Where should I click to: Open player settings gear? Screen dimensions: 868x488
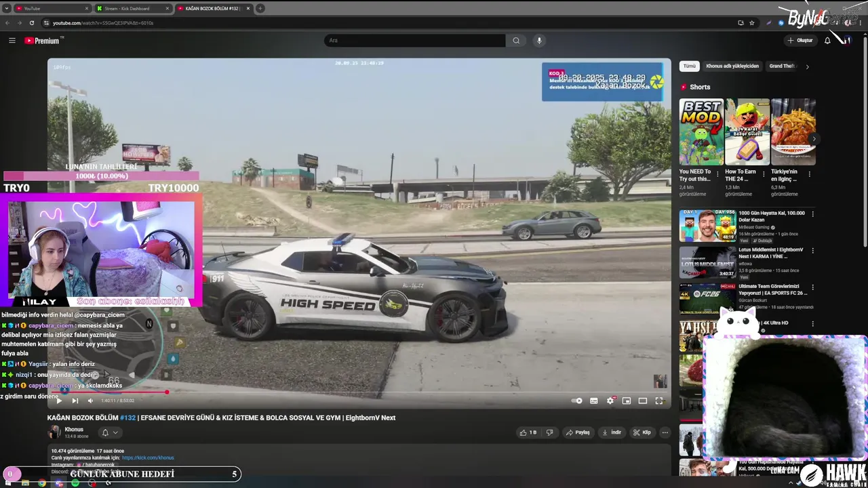coord(610,401)
